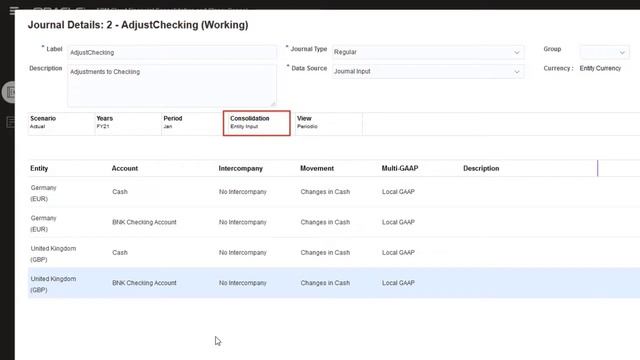640x360 pixels.
Task: Select BNK Checking Account in highlighted United Kingdom row
Action: 144,283
